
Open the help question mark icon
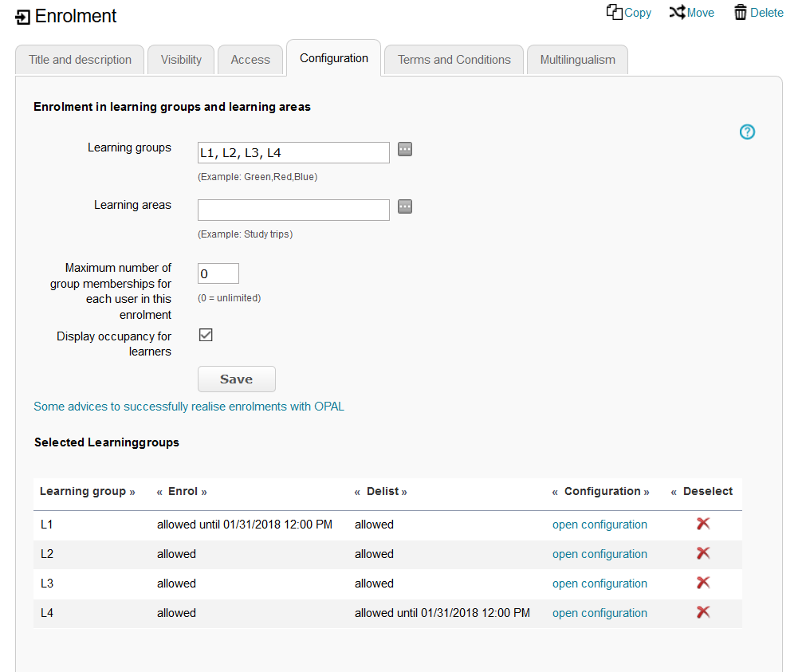tap(747, 132)
